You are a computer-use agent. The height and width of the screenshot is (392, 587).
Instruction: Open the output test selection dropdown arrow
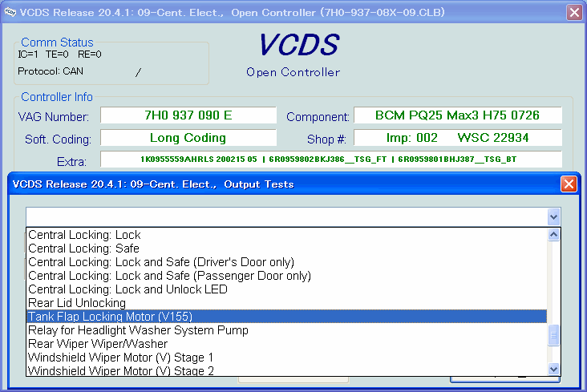tap(553, 216)
